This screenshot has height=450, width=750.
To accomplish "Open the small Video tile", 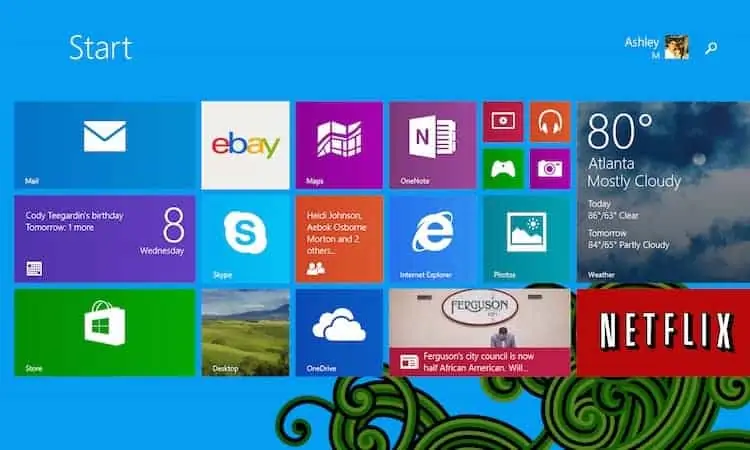I will pyautogui.click(x=503, y=122).
